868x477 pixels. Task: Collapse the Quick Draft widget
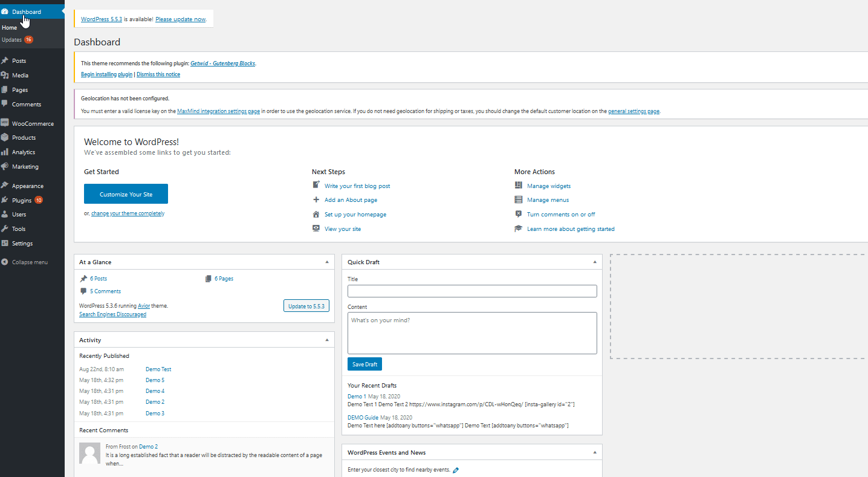[595, 262]
